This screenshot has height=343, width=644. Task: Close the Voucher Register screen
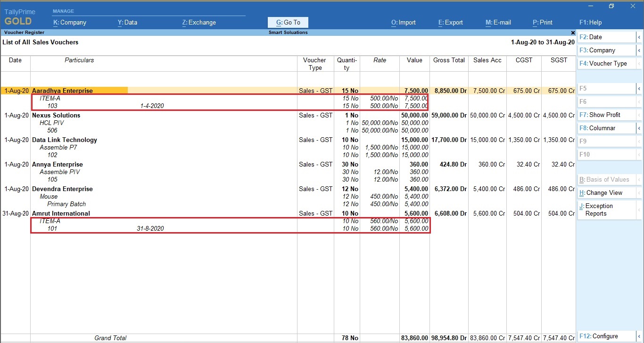(573, 33)
